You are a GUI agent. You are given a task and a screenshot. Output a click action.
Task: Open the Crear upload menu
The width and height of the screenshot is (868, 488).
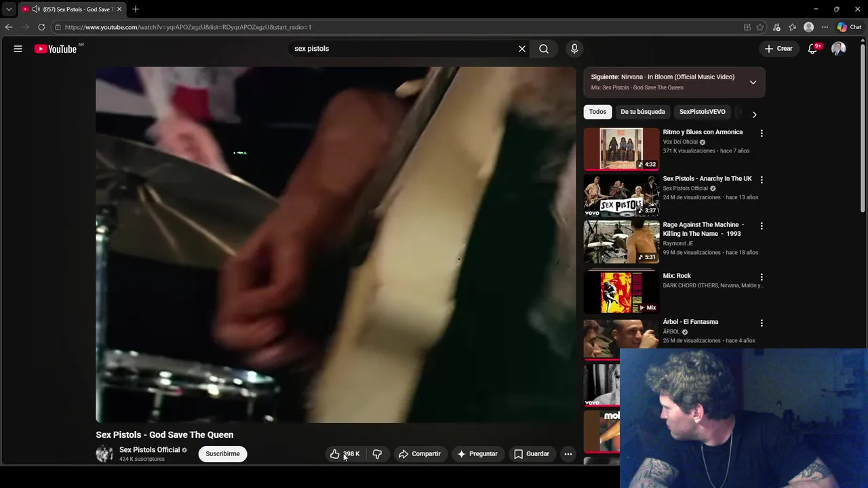[x=778, y=49]
